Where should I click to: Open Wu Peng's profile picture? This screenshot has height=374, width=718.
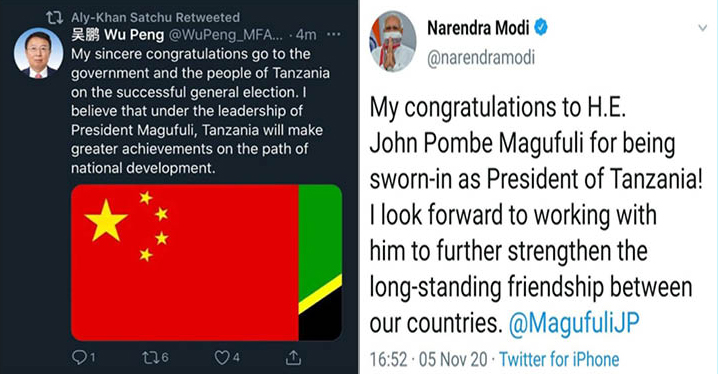(x=38, y=53)
